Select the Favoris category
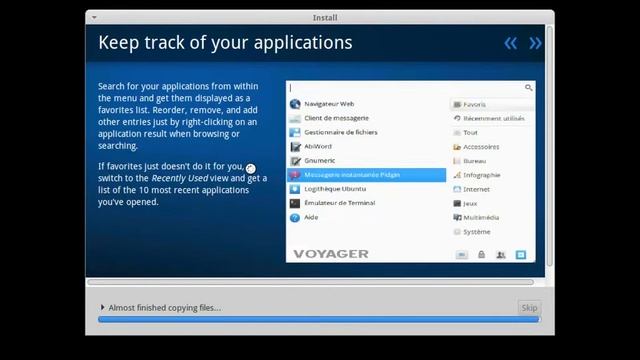This screenshot has width=640, height=360. (x=492, y=104)
